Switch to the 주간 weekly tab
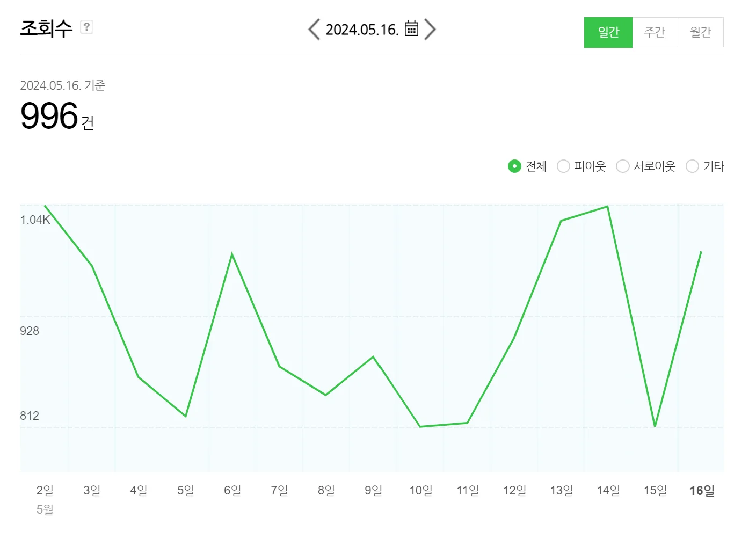The image size is (756, 539). 655,32
